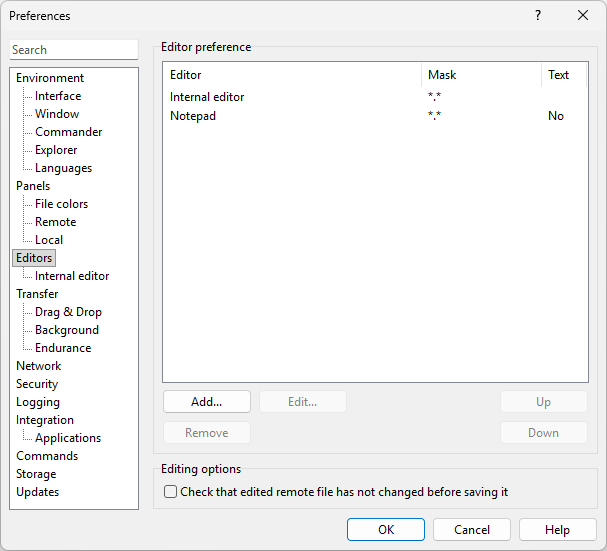The image size is (607, 551).
Task: Go to Commander preferences page
Action: click(x=68, y=132)
